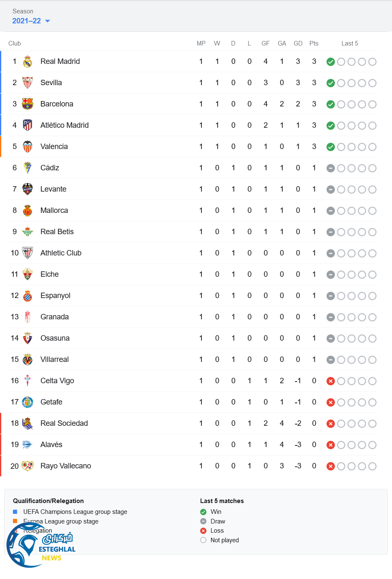Viewport: 392px width, 579px height.
Task: Click the Getafe club crest
Action: click(x=28, y=402)
